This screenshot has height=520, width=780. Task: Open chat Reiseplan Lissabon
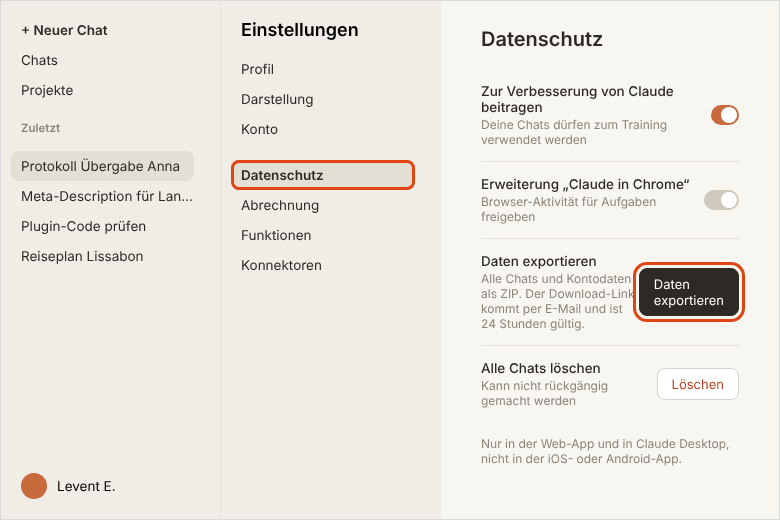tap(82, 256)
